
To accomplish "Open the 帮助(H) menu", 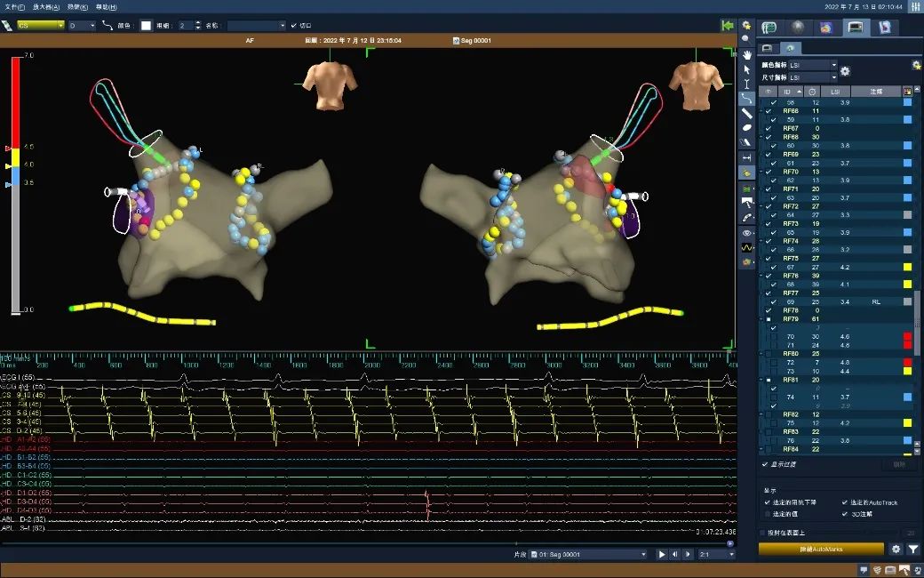I will [x=106, y=7].
